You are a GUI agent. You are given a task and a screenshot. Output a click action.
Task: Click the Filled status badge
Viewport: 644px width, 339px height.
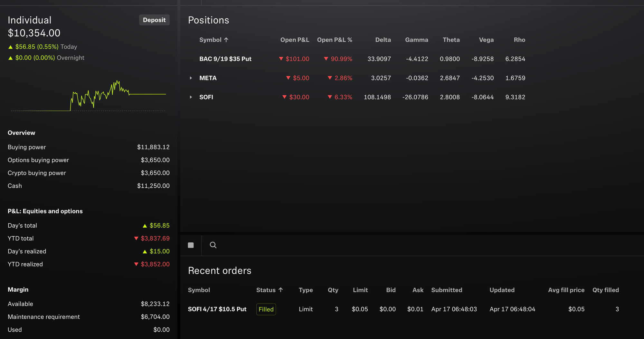tap(266, 309)
